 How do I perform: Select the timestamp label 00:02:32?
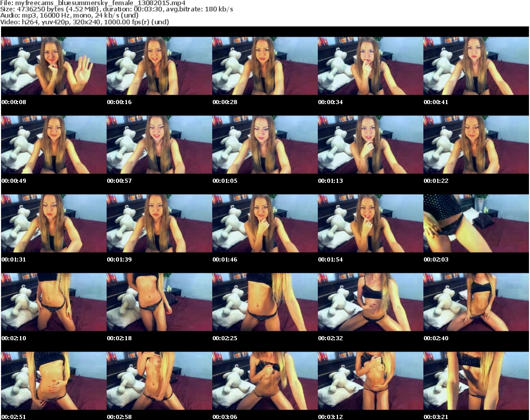pyautogui.click(x=330, y=338)
